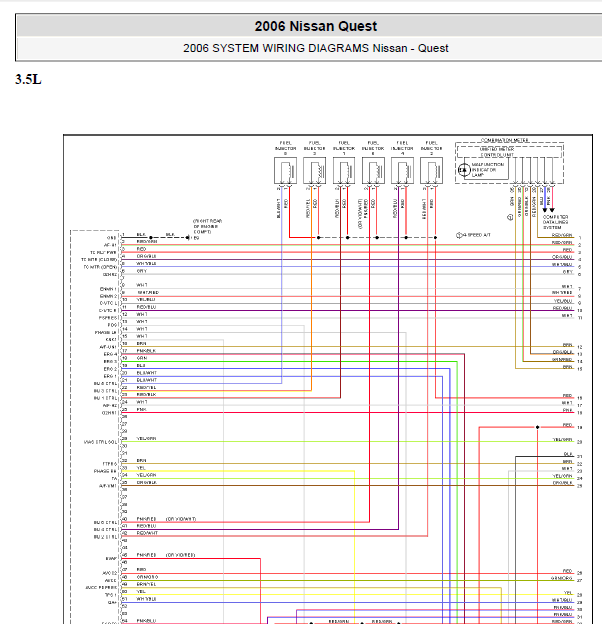Click the 'EGR 1' pin label

110,376
